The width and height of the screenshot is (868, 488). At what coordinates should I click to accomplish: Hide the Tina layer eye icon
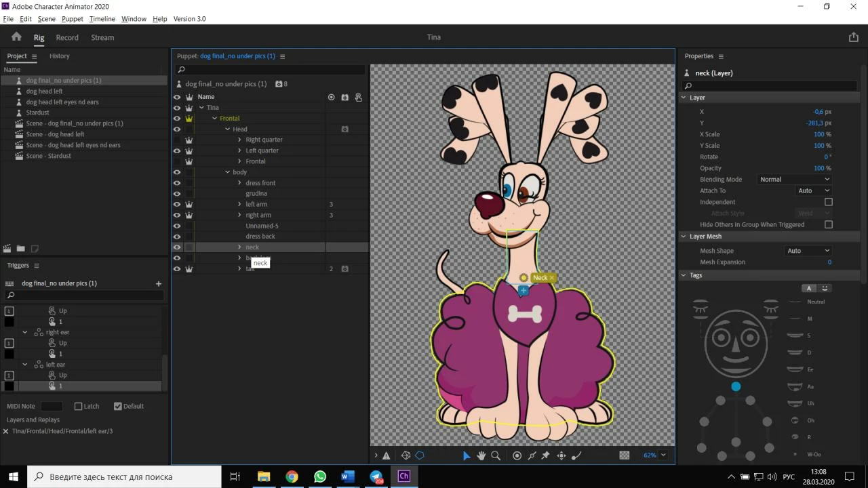(x=177, y=108)
